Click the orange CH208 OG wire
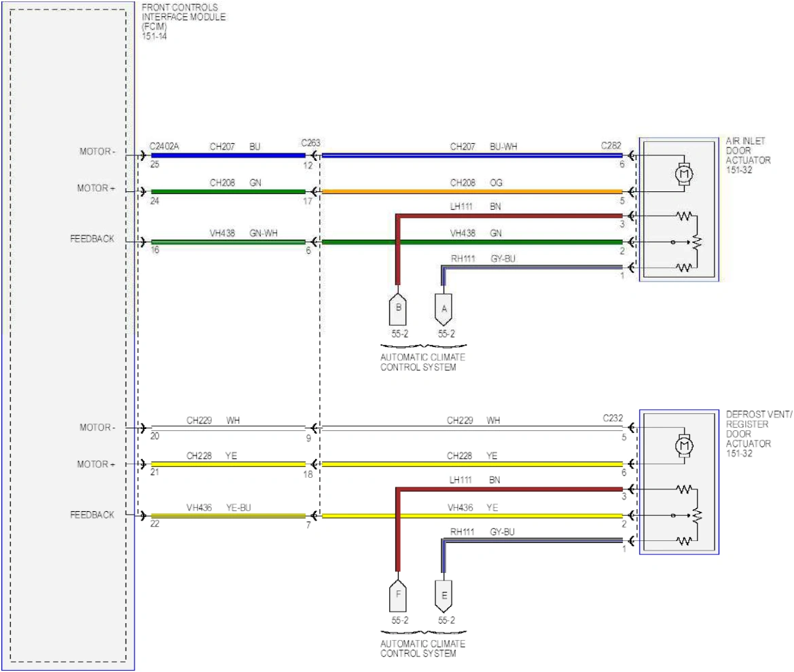This screenshot has height=672, width=794. pos(472,192)
